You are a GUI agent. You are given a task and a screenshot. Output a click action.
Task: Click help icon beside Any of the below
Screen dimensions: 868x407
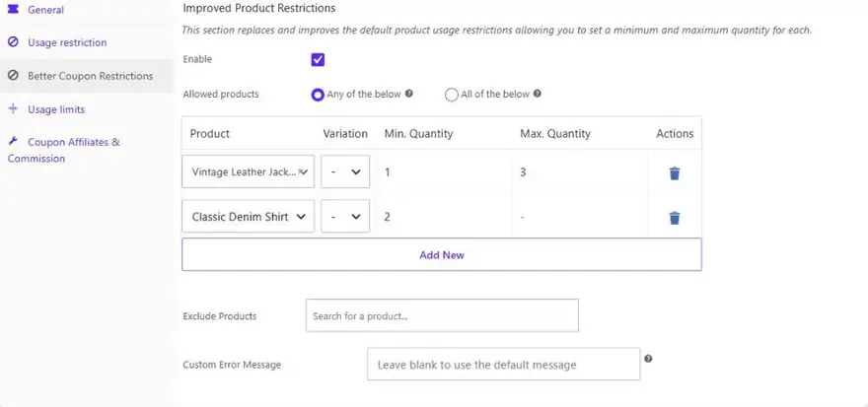(409, 94)
